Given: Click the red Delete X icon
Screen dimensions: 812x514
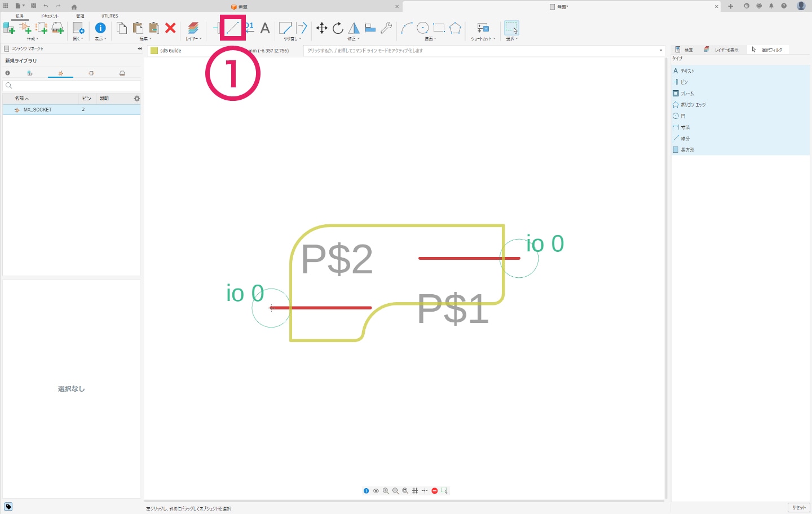Looking at the screenshot, I should point(170,28).
